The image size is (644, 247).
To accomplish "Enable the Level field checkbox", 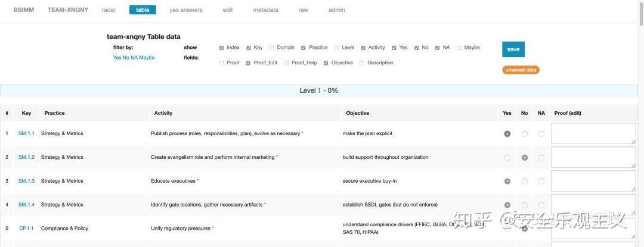I will [337, 48].
